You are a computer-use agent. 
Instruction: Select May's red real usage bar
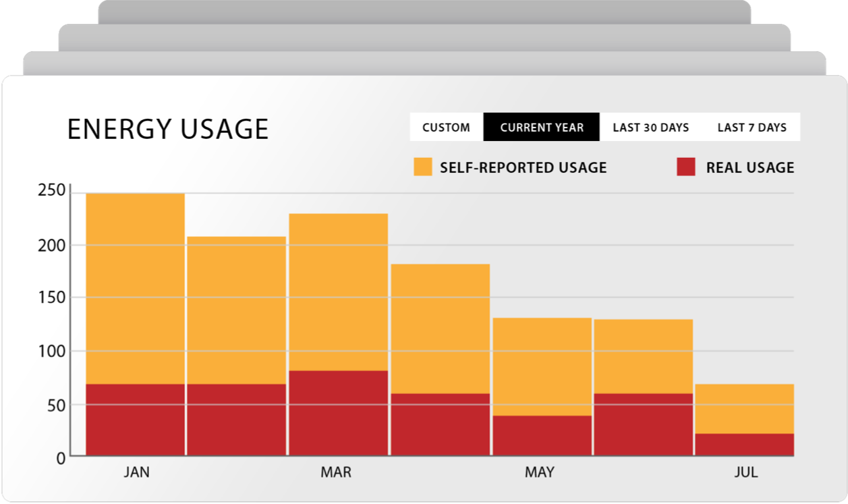(x=542, y=435)
